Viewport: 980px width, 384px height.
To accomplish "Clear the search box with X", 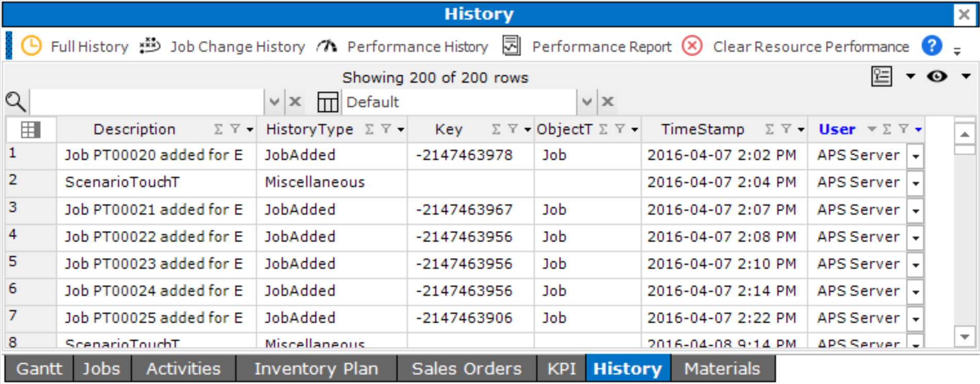I will 295,102.
